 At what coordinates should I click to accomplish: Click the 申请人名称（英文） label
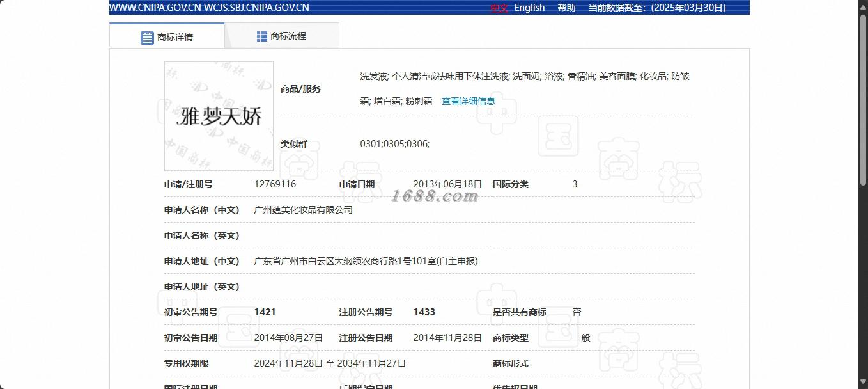[201, 235]
